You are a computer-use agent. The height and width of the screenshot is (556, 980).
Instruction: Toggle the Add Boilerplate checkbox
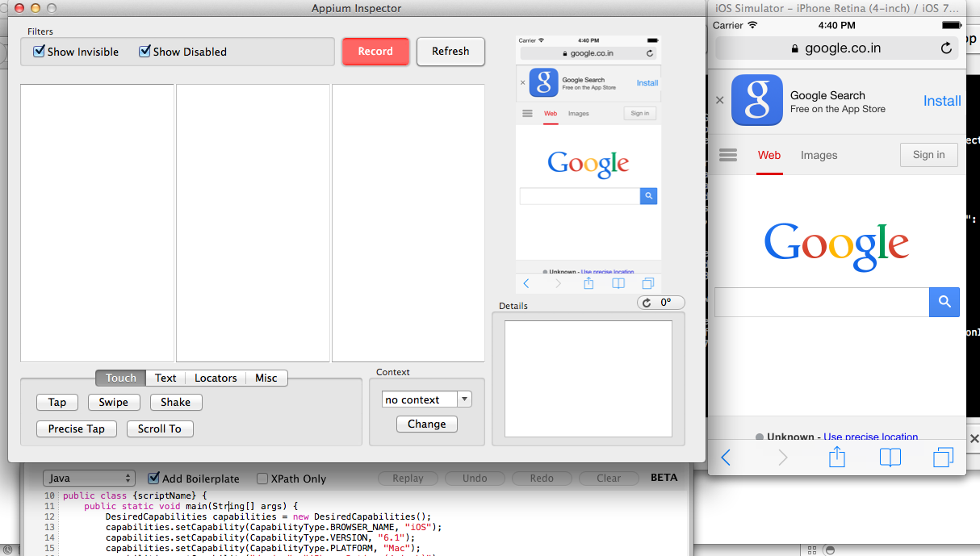pos(153,478)
